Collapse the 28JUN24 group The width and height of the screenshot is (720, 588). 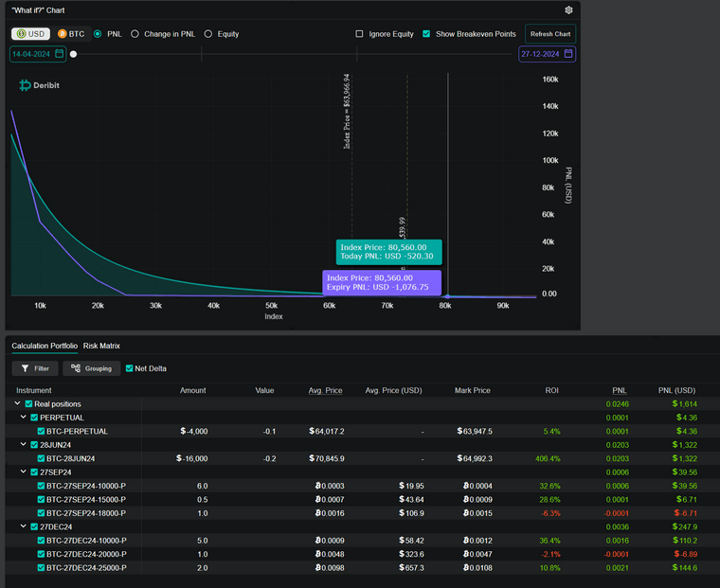24,444
